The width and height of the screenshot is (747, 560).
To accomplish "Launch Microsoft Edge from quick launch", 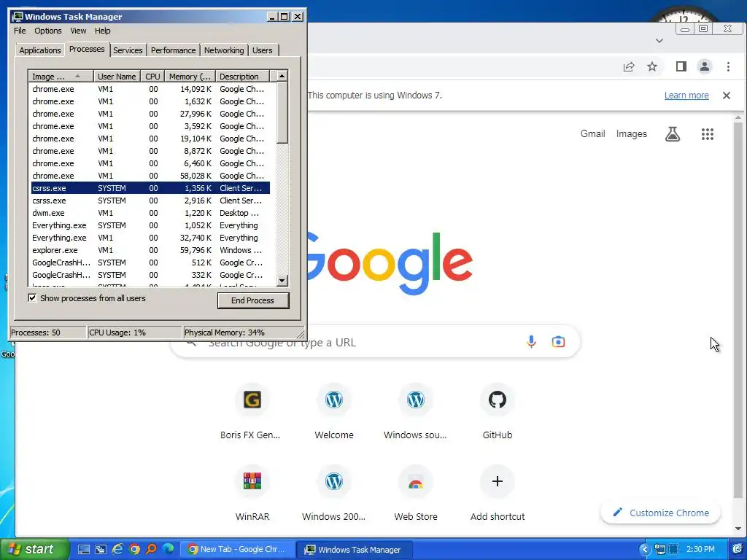I will click(x=168, y=549).
